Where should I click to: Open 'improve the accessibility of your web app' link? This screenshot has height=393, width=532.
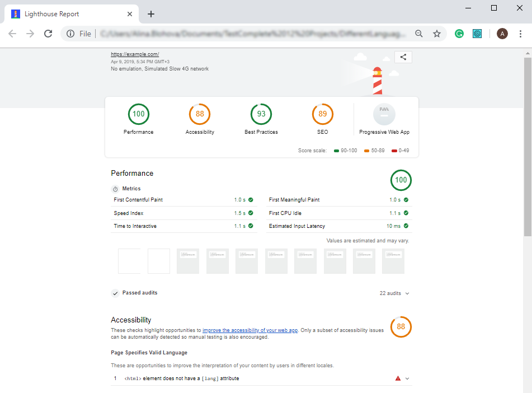tap(250, 330)
